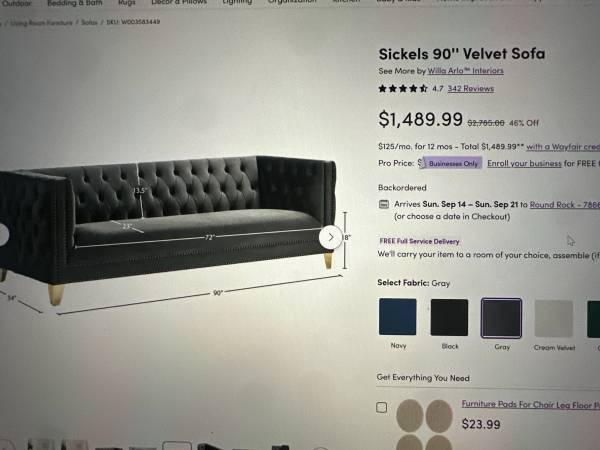Go to next product image arrow
The height and width of the screenshot is (450, 600).
point(331,237)
